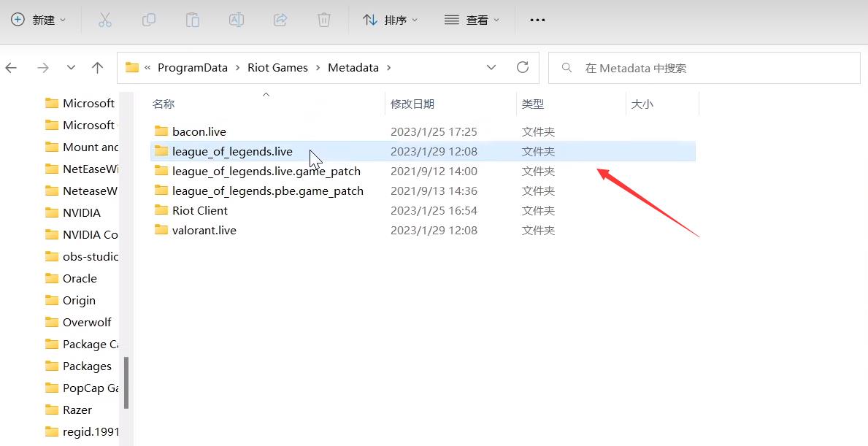
Task: Click the Origin folder icon in sidebar
Action: point(52,300)
